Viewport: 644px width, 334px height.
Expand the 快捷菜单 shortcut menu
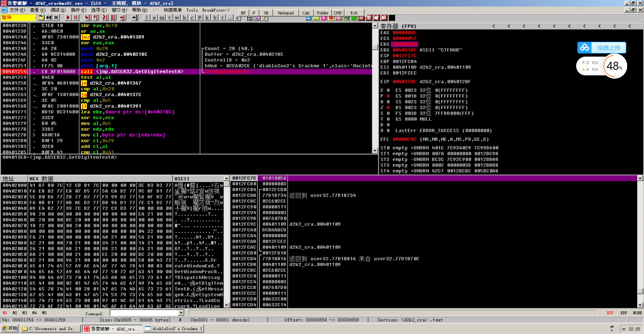tap(172, 10)
